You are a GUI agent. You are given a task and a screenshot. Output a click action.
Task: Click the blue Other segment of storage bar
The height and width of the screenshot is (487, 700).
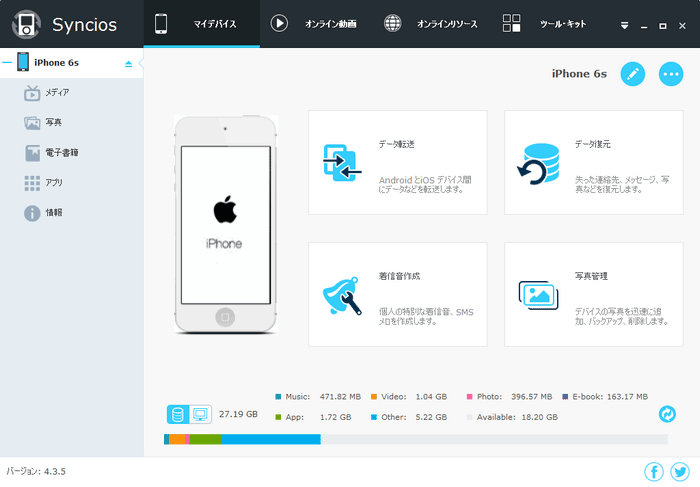[271, 439]
